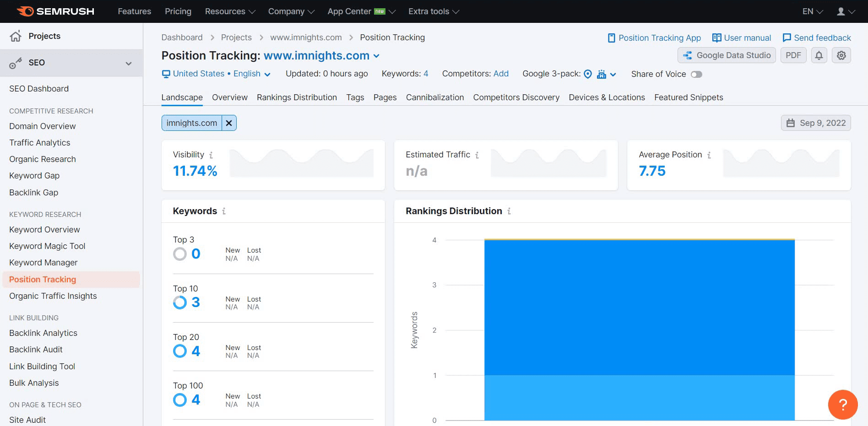The height and width of the screenshot is (426, 868).
Task: Open the Pages tab
Action: click(x=385, y=97)
